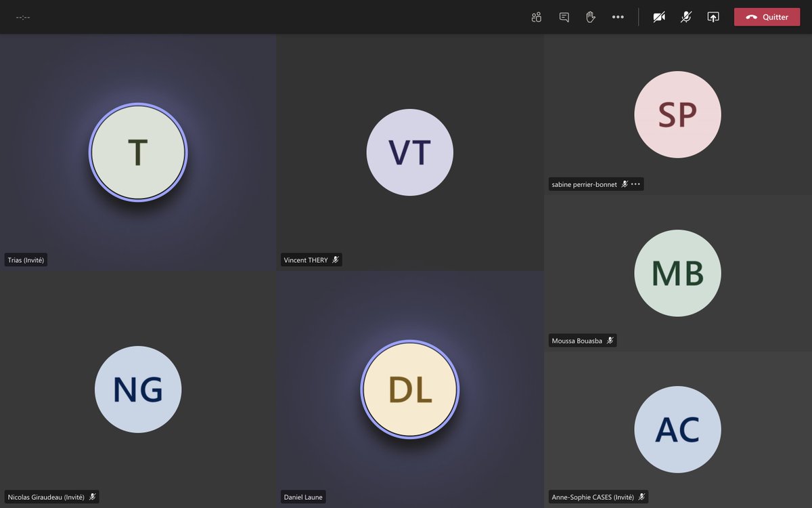Select the NG avatar tile
This screenshot has width=812, height=508.
pos(138,389)
